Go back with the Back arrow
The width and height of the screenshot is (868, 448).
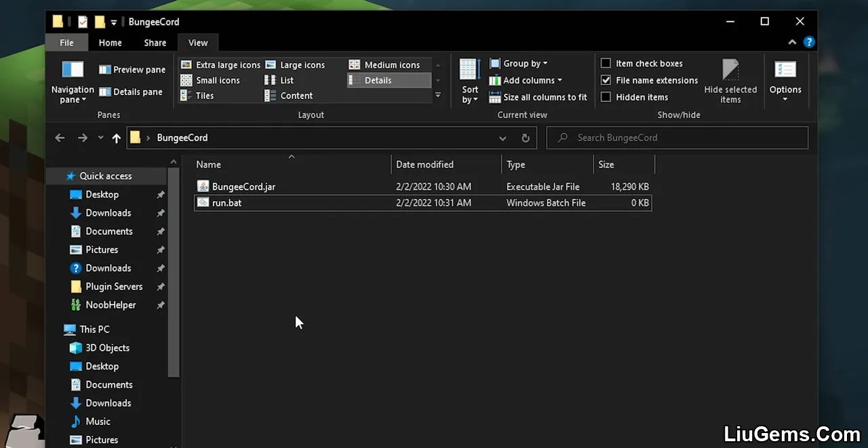60,138
